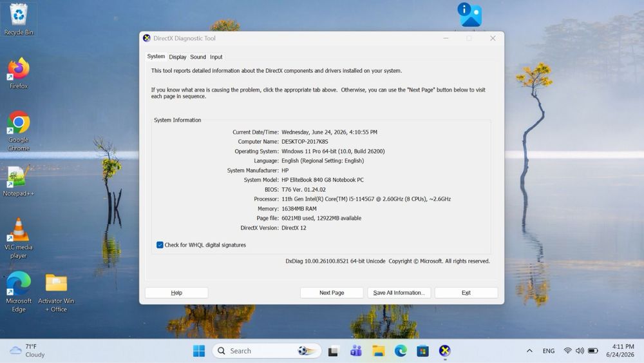
Task: Uncheck Check for WHQL digital signatures
Action: tap(160, 245)
